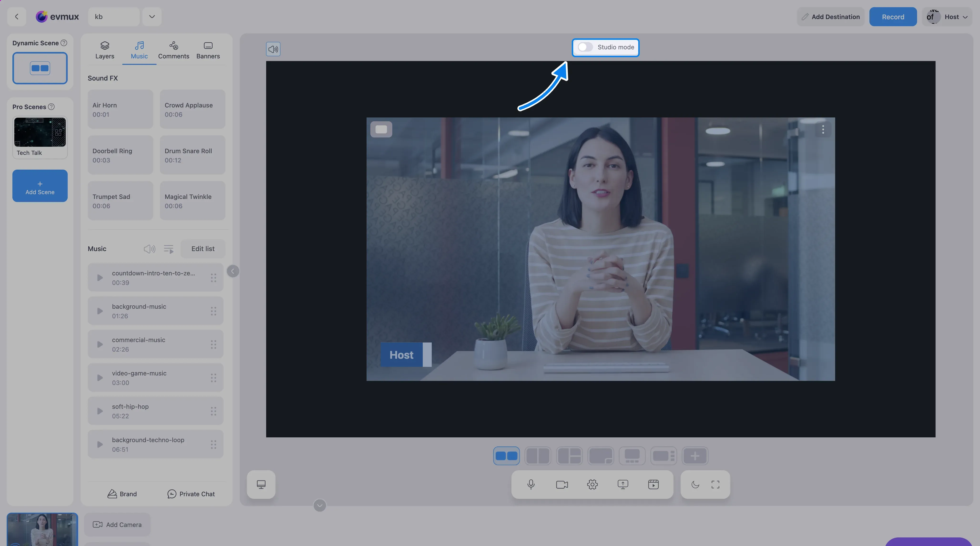
Task: Play the Air Horn sound effect
Action: [x=121, y=110]
